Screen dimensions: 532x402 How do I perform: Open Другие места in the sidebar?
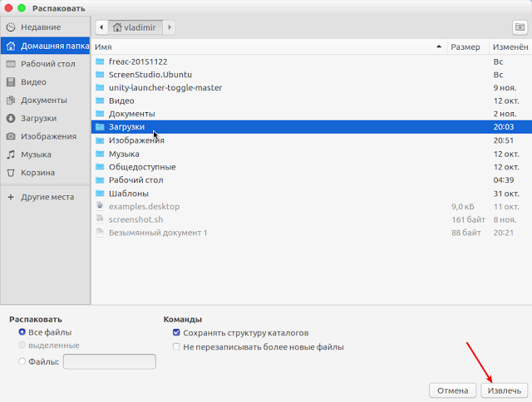[45, 197]
